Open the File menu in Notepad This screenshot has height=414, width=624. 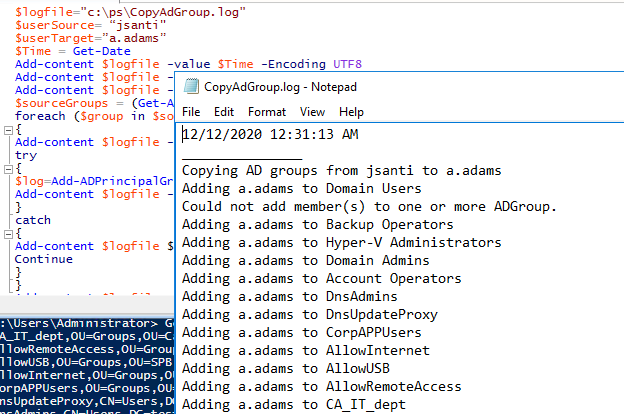(x=191, y=112)
